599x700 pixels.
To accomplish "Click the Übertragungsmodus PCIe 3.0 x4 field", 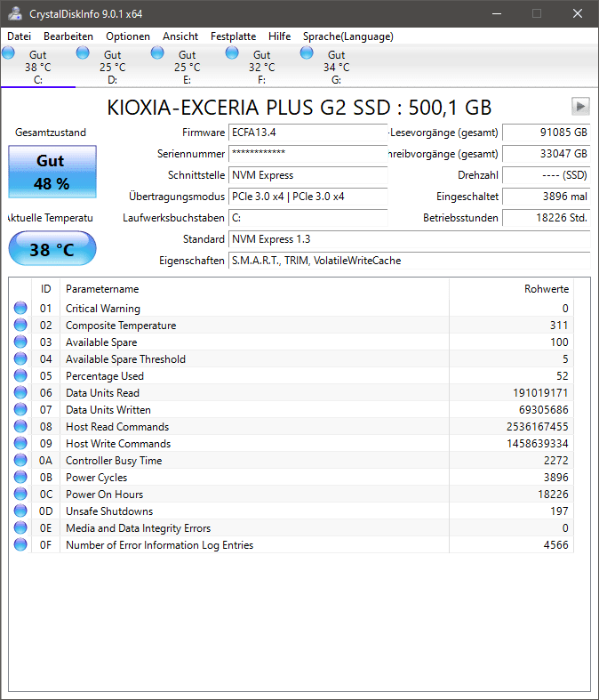I will [308, 197].
